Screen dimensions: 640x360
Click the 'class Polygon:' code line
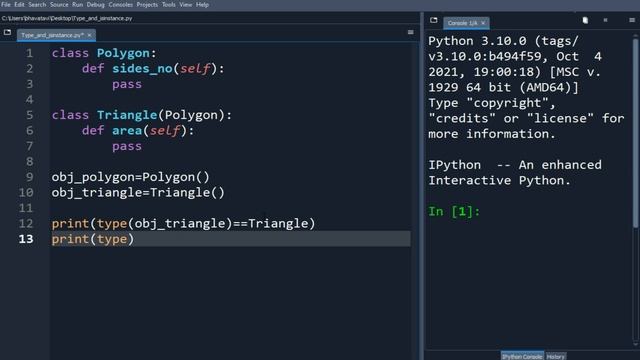coord(104,53)
